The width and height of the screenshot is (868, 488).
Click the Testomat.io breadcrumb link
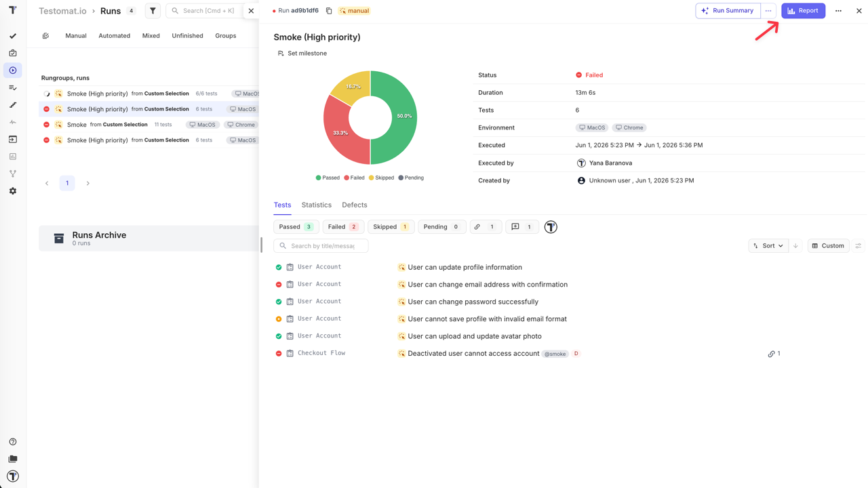[x=62, y=11]
